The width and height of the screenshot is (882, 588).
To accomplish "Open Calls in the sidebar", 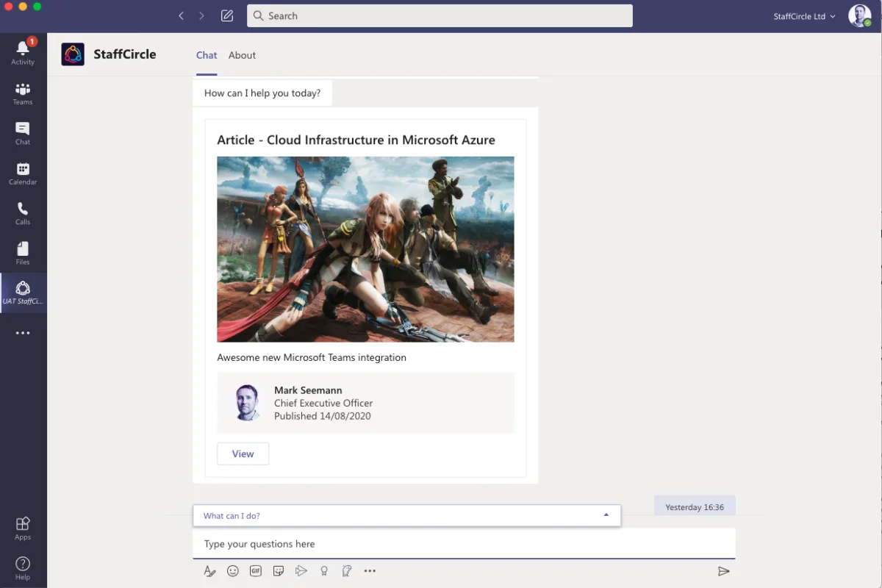I will click(23, 213).
